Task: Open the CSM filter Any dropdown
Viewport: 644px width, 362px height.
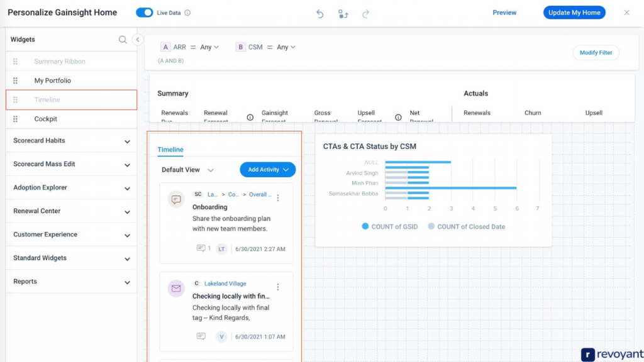Action: click(x=286, y=47)
